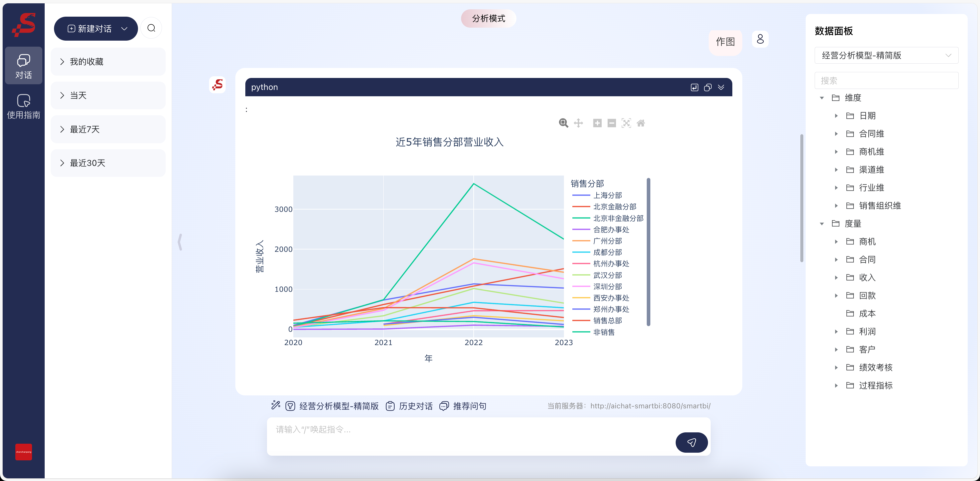Expand 当天 conversation group

108,96
